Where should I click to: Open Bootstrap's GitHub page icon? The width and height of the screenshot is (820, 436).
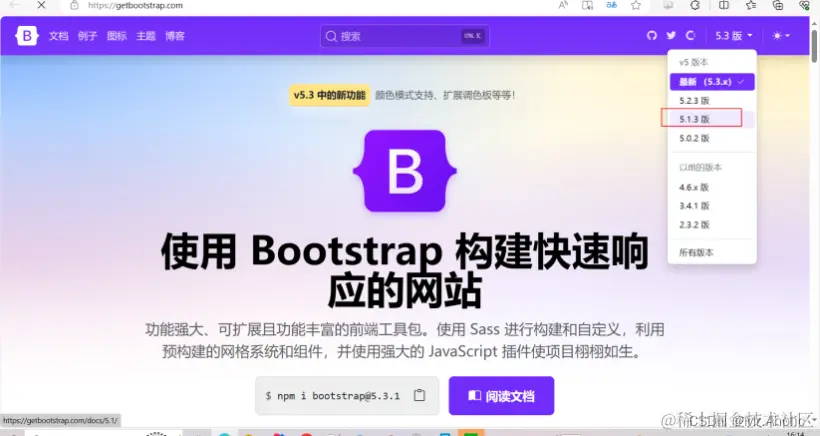[x=652, y=36]
